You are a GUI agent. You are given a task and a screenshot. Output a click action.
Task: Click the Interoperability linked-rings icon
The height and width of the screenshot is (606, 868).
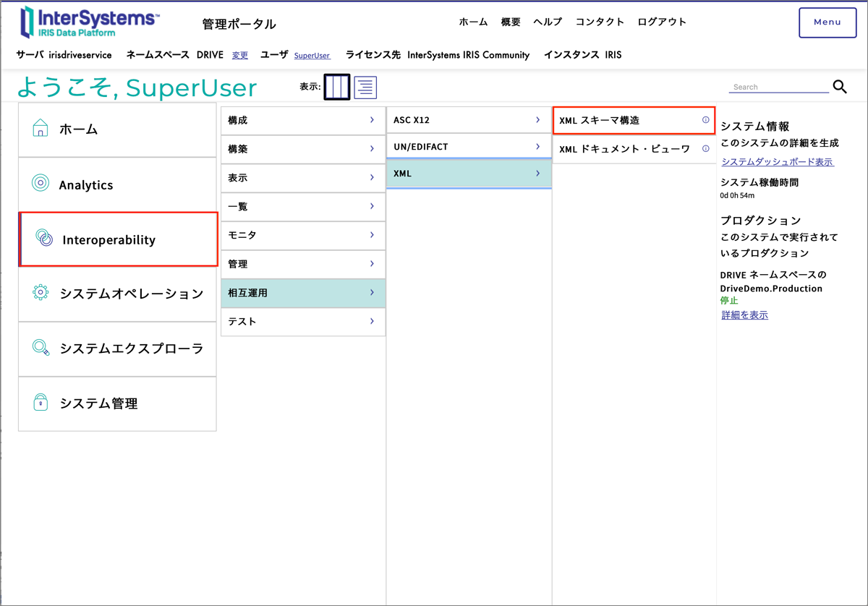[x=44, y=239]
